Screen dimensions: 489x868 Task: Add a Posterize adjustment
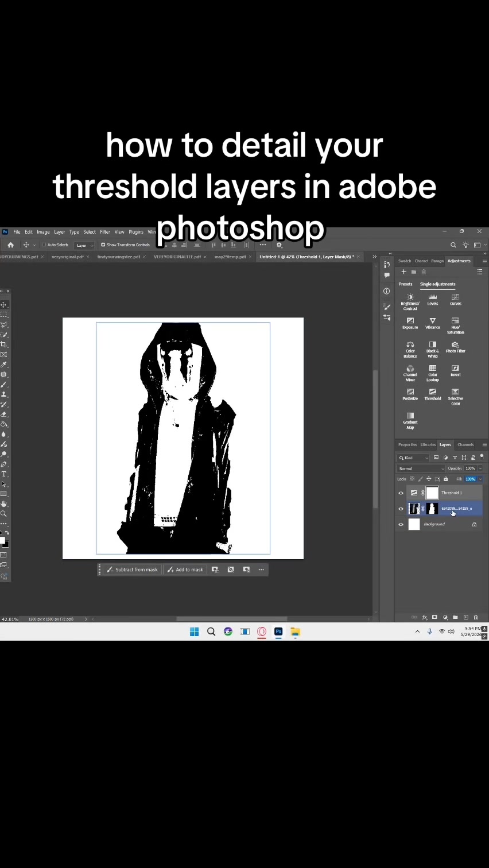pos(410,394)
